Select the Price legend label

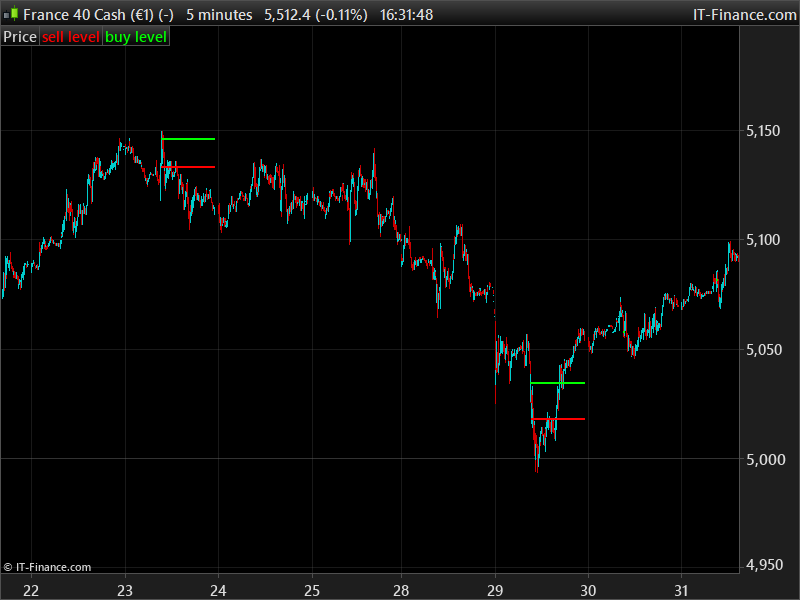(20, 37)
